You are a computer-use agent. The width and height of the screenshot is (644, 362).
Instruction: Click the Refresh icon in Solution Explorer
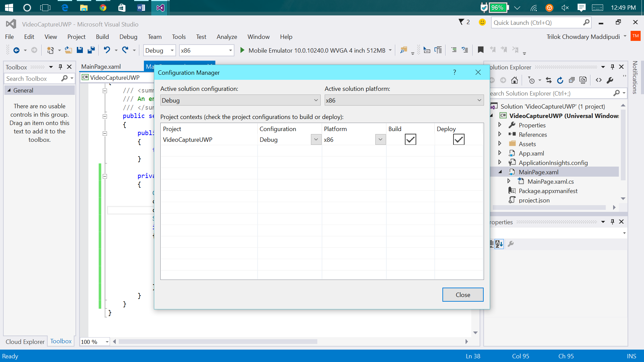coord(560,80)
